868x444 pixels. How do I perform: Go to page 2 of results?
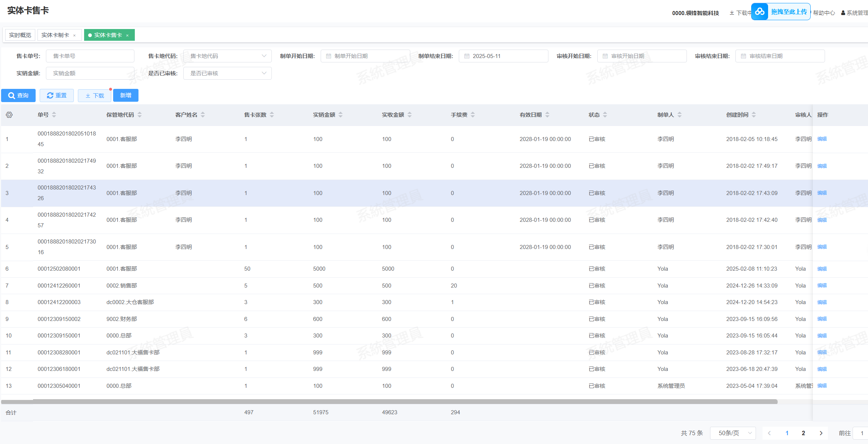tap(803, 433)
